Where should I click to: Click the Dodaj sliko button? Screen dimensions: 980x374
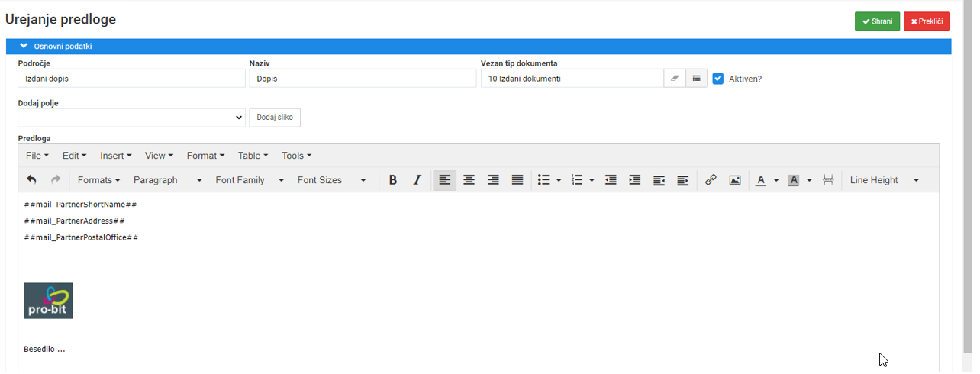275,118
